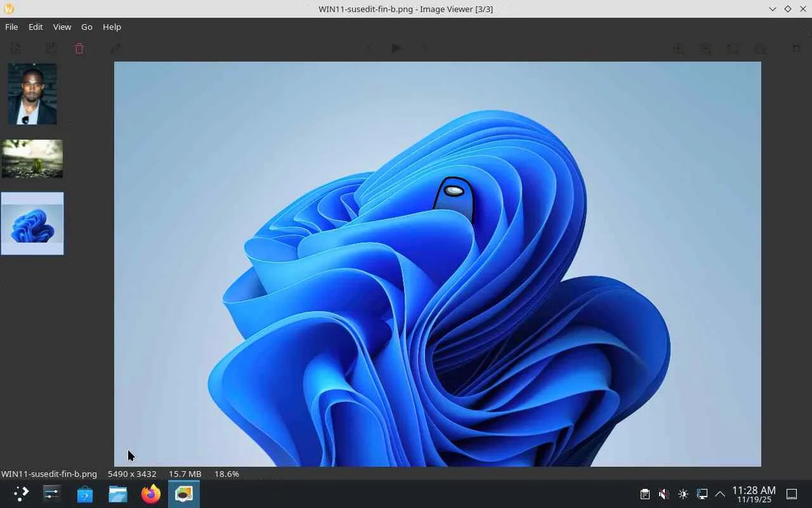812x508 pixels.
Task: Open the Go menu
Action: tap(87, 27)
